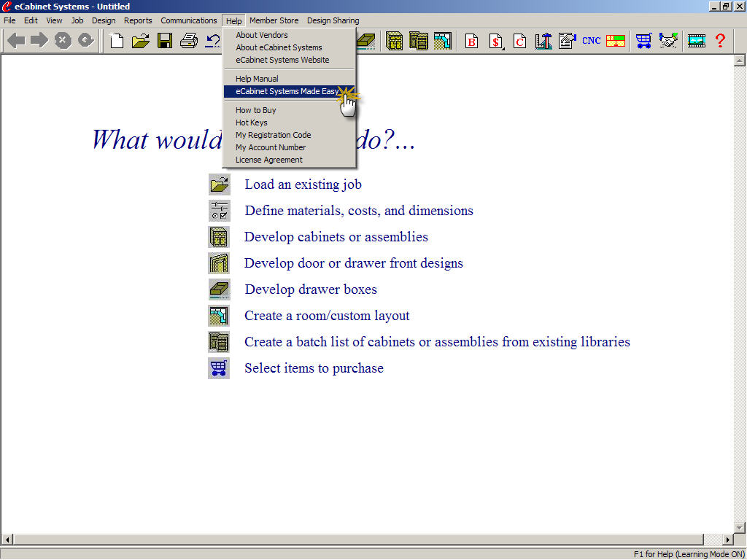Select Hot Keys menu entry

[x=289, y=122]
